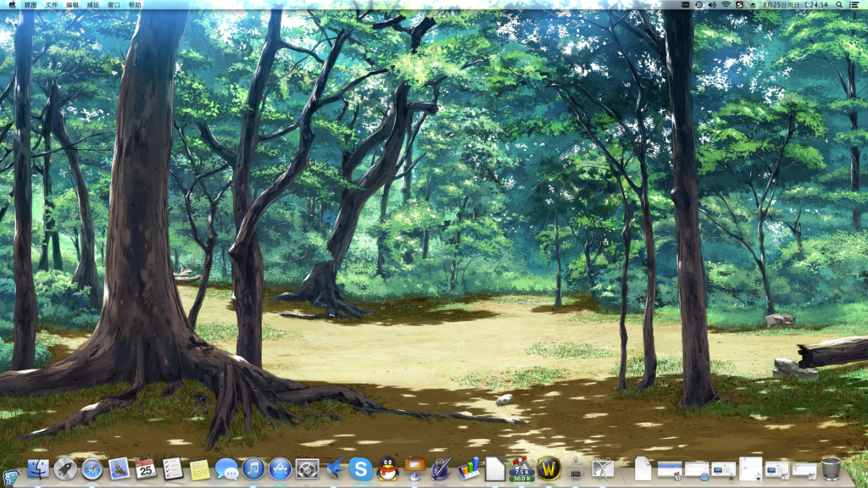Open the Mac App Store icon
This screenshot has height=488, width=868.
[281, 469]
